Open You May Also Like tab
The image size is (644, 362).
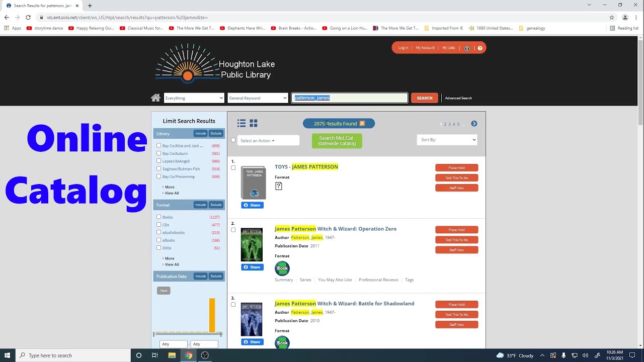[x=335, y=280]
